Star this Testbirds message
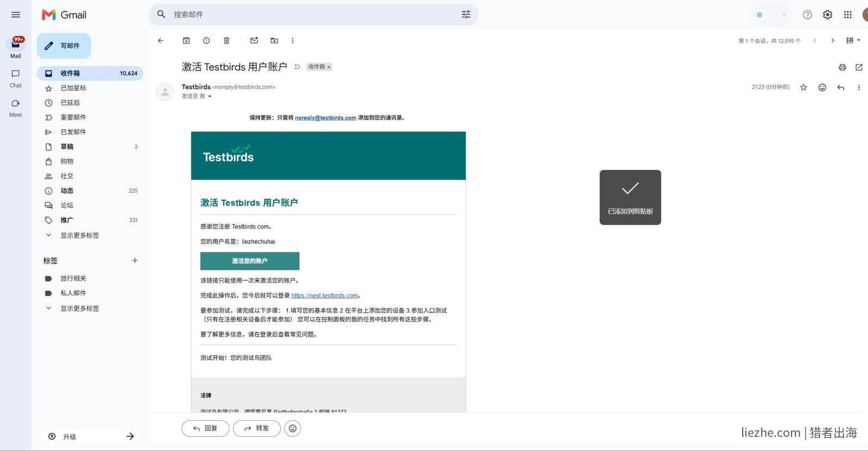This screenshot has height=451, width=868. click(x=803, y=87)
